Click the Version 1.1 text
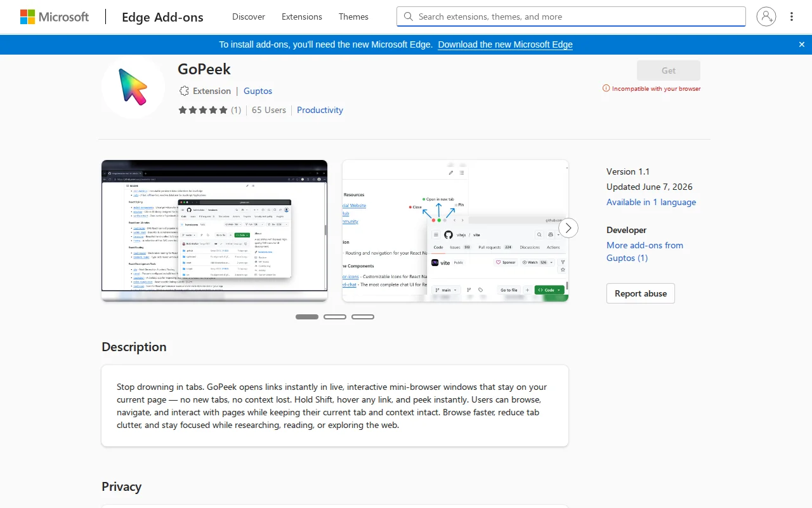The image size is (812, 508). click(x=628, y=171)
